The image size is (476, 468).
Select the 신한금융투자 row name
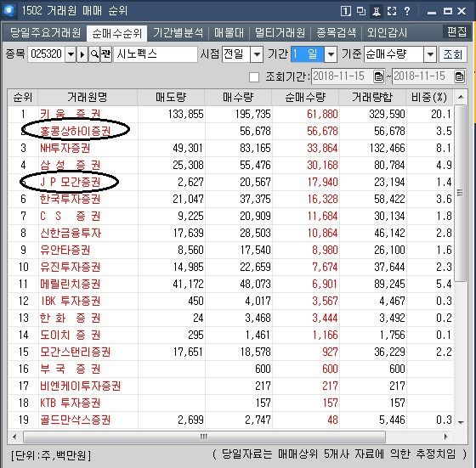pos(71,233)
